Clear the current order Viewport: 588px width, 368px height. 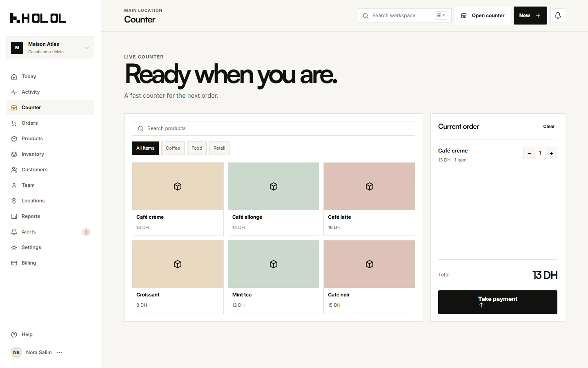pos(549,127)
